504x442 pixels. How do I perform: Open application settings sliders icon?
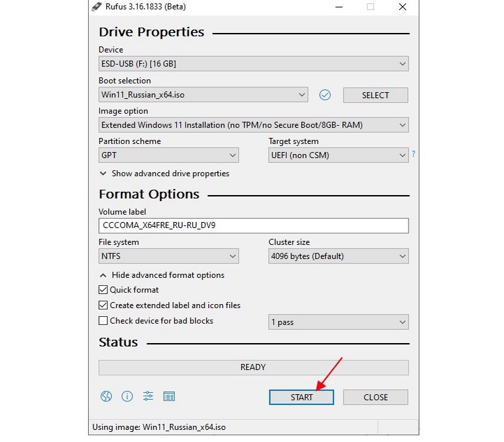pyautogui.click(x=148, y=396)
